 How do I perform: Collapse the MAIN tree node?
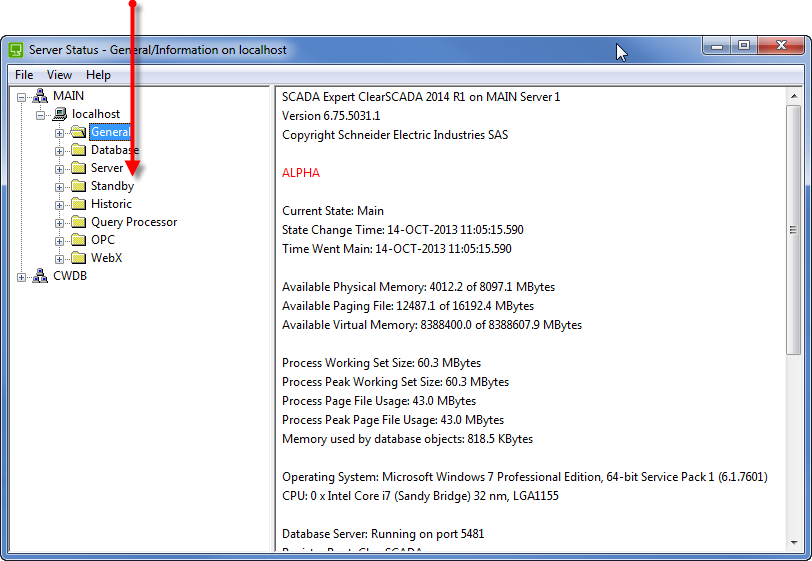click(22, 96)
